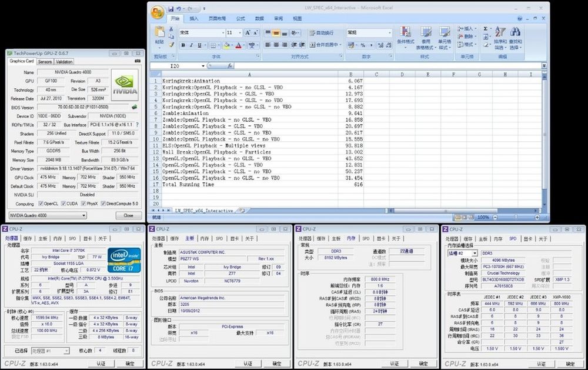Toggle the CUDA checkbox in GPU-Z
Screen dimensions: 588x370
pyautogui.click(x=64, y=204)
